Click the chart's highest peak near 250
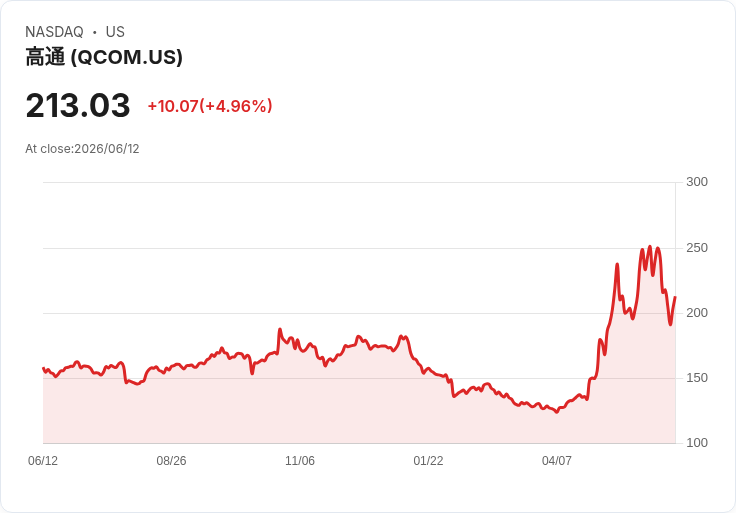Image resolution: width=736 pixels, height=513 pixels. pos(650,246)
